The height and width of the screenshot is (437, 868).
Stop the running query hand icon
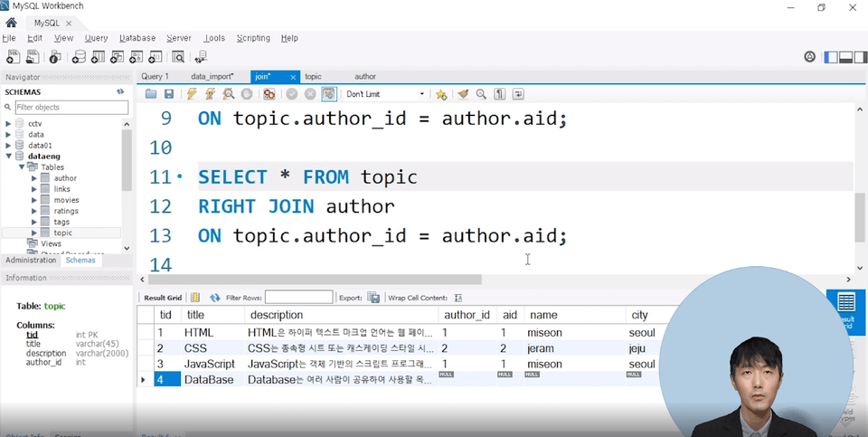tap(247, 94)
